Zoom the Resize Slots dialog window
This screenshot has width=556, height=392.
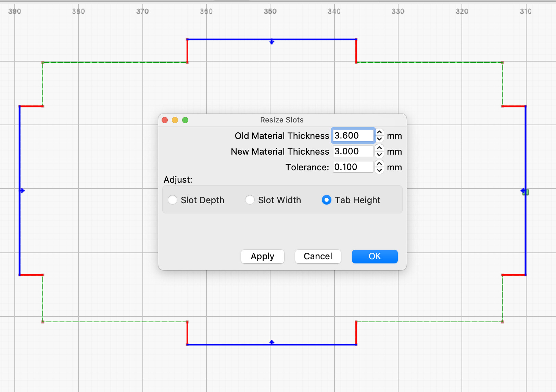click(185, 120)
